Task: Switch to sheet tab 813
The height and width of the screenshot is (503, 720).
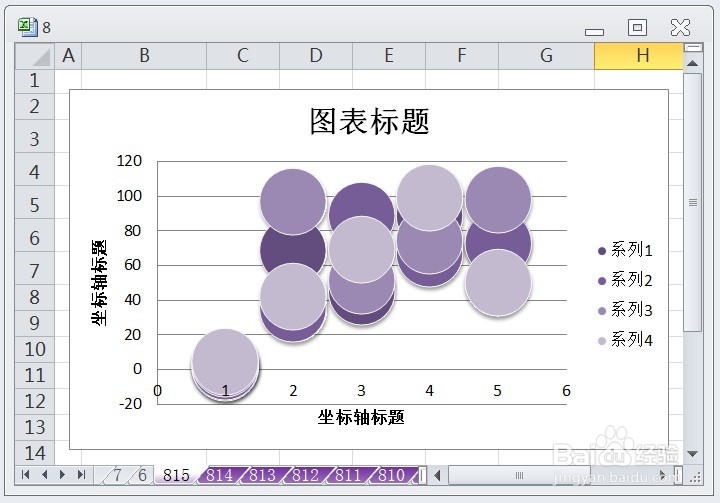Action: pyautogui.click(x=263, y=475)
